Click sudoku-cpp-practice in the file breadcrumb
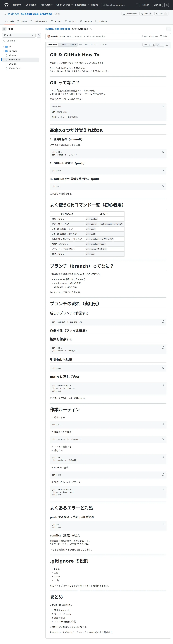The image size is (173, 644). [58, 29]
